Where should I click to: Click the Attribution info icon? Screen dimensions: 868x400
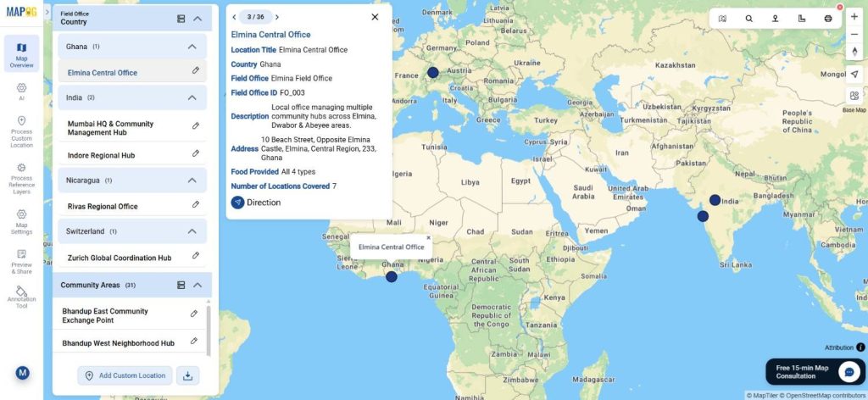point(860,347)
